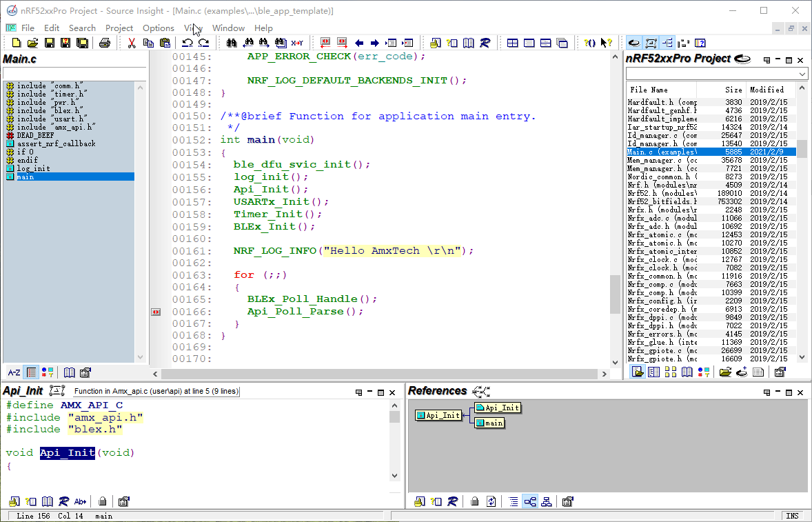Viewport: 812px width, 522px height.
Task: Click the Lookup References R icon in main toolbar
Action: (485, 43)
